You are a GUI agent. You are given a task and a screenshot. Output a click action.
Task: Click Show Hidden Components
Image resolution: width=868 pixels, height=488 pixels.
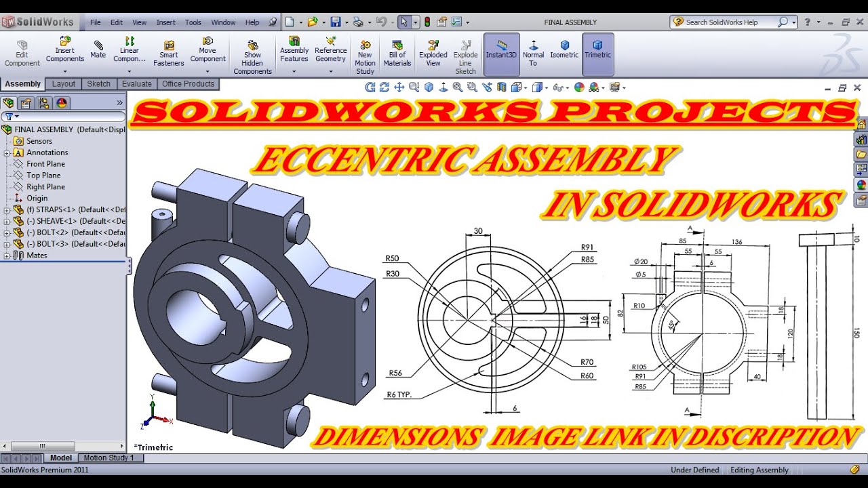point(252,58)
